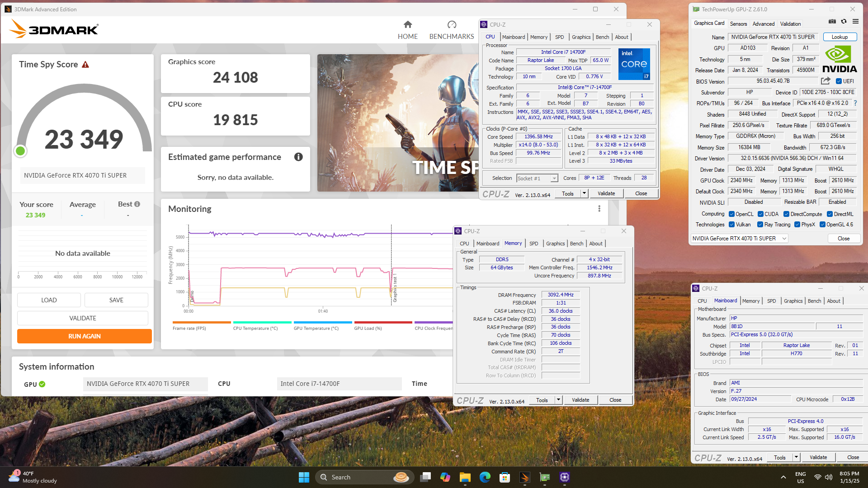
Task: Switch to the Advanced tab in GPU-Z
Action: (763, 24)
